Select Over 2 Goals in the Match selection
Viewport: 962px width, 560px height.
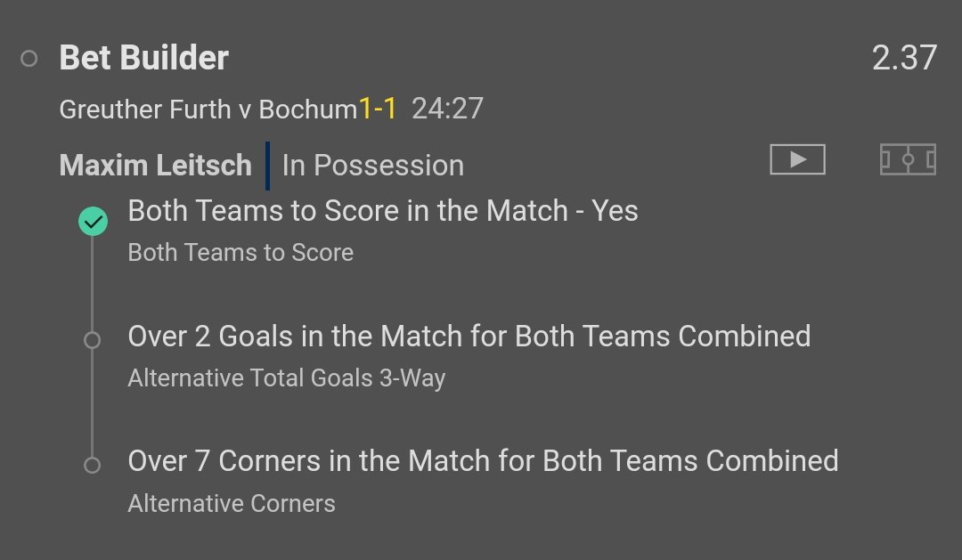coord(469,337)
